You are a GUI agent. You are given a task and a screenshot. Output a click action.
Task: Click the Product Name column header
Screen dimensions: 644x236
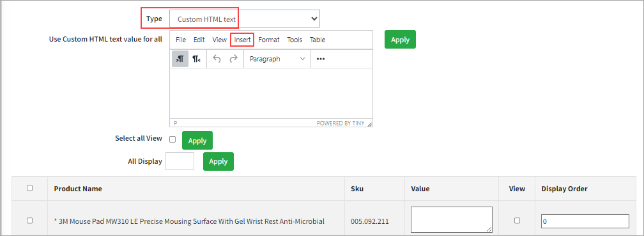(78, 189)
